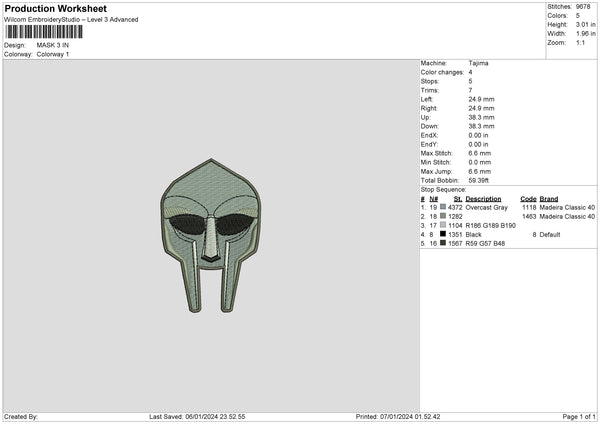Click the 'Code' column header
Screen dimensions: 600x424
pos(528,199)
